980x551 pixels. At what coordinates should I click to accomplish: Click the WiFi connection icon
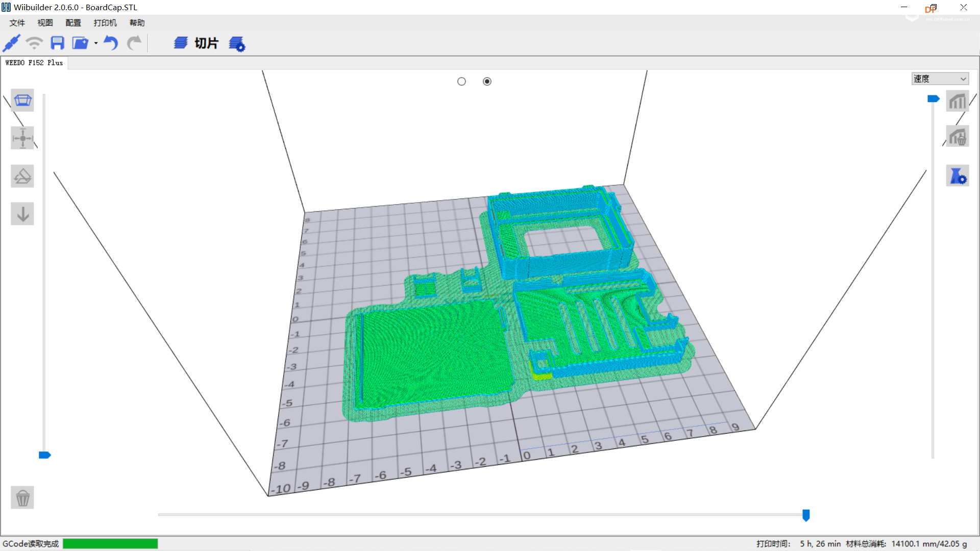click(34, 43)
